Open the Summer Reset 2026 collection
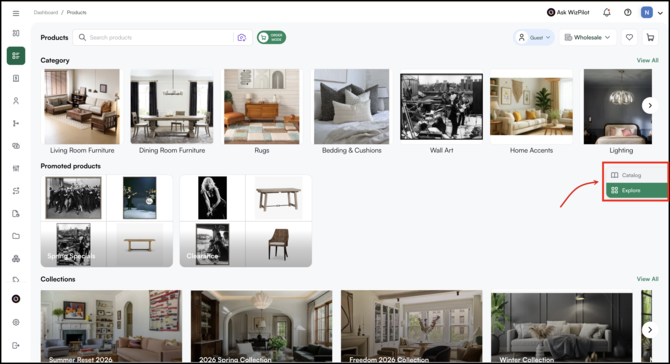The image size is (670, 364). tap(111, 326)
